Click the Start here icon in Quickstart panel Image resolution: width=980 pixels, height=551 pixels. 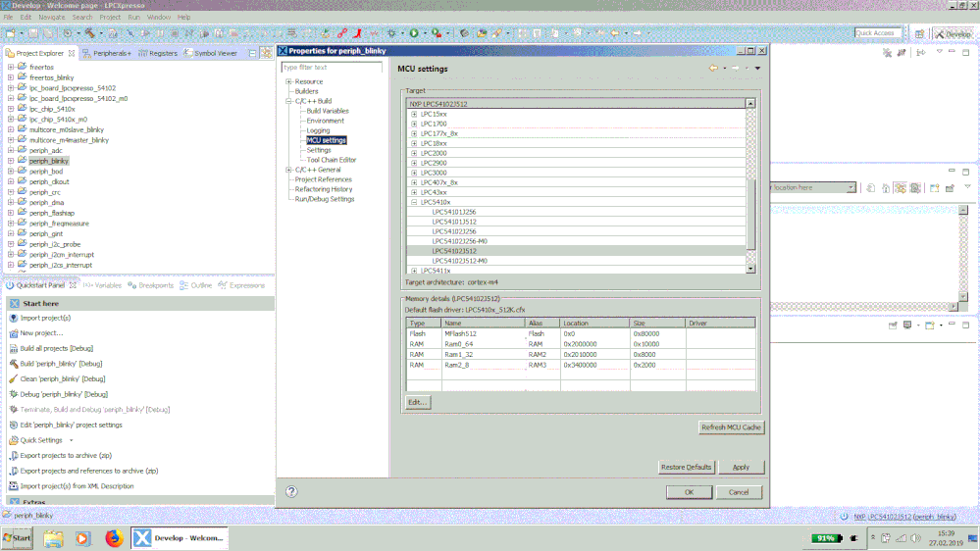15,304
